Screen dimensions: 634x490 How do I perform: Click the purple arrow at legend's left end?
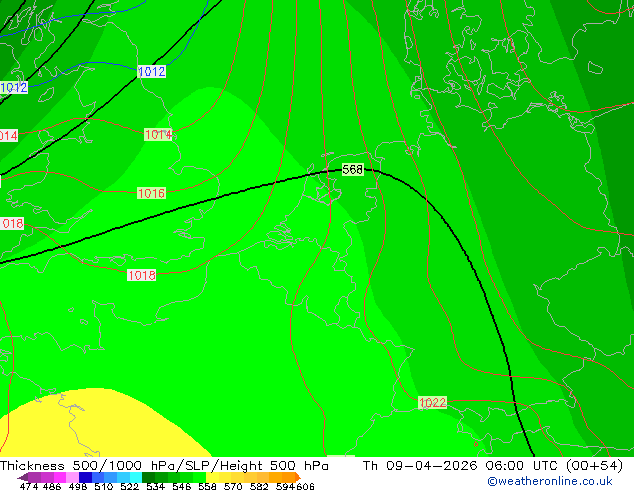[22, 477]
